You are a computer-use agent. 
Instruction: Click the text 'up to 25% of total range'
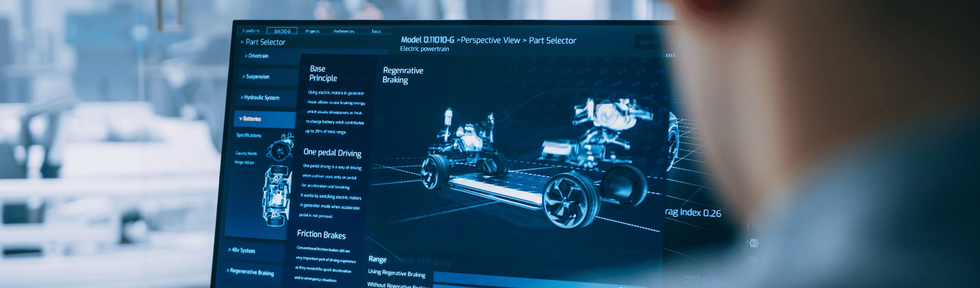tap(325, 131)
